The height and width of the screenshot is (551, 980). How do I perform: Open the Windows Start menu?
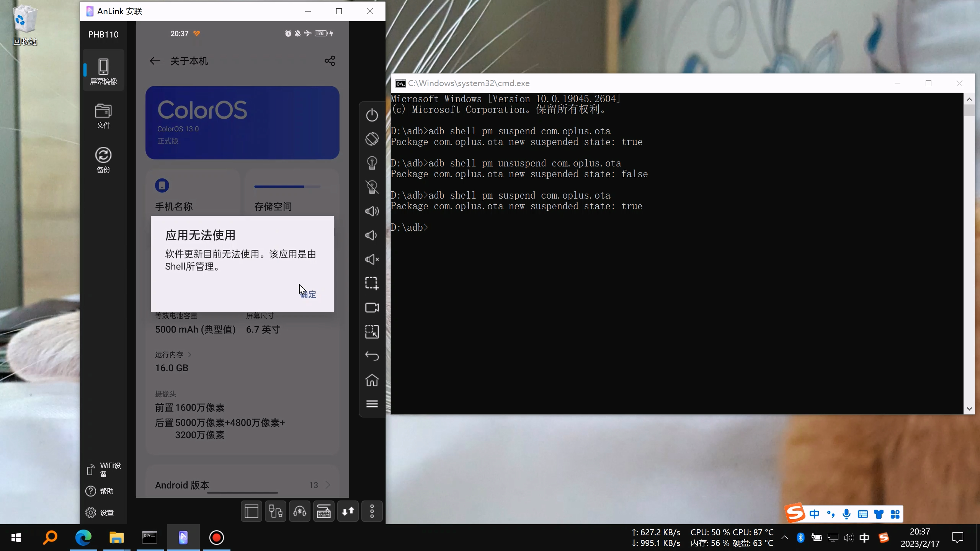click(x=16, y=538)
